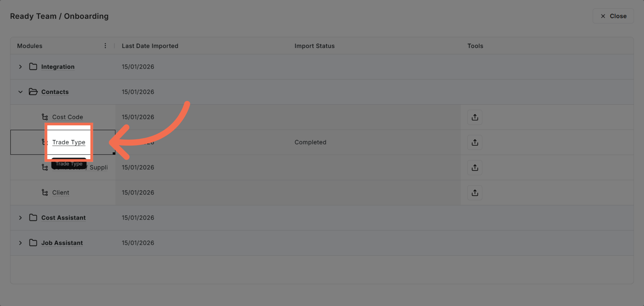Click the open folder icon next to Contacts
The height and width of the screenshot is (306, 644).
pos(33,92)
